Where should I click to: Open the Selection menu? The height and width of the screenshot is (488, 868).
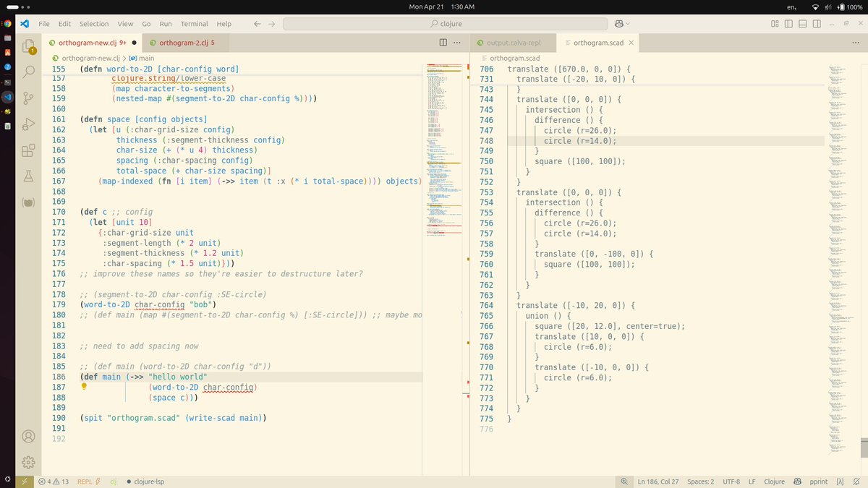click(x=94, y=24)
